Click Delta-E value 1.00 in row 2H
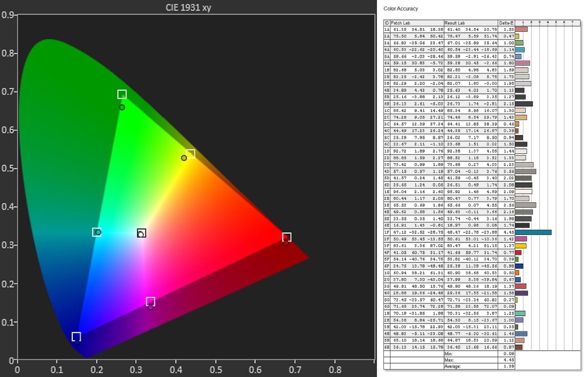588x377 pixels. pos(509,320)
